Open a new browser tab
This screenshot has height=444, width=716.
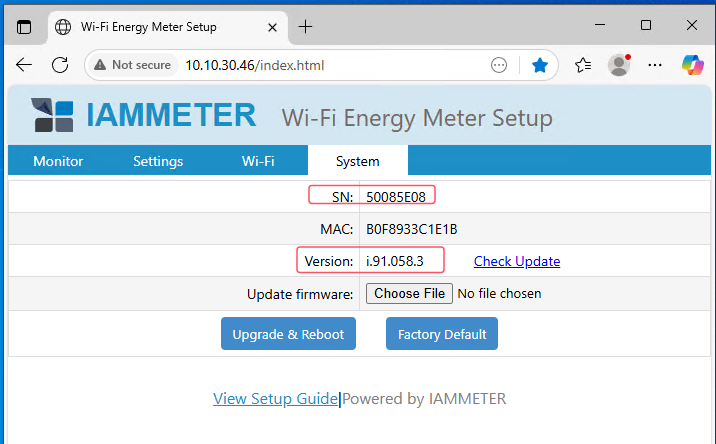point(305,26)
